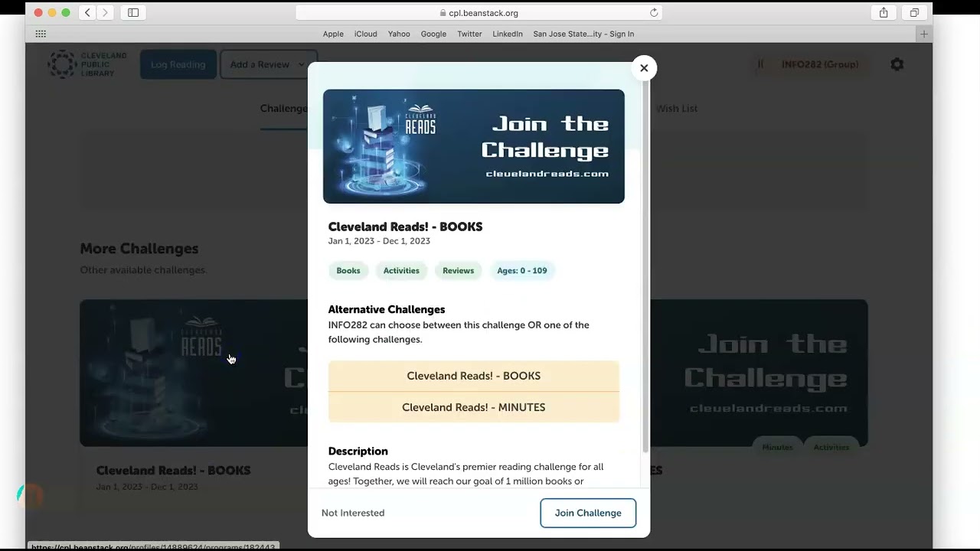980x551 pixels.
Task: Toggle the Safari sidebar button
Action: point(133,12)
